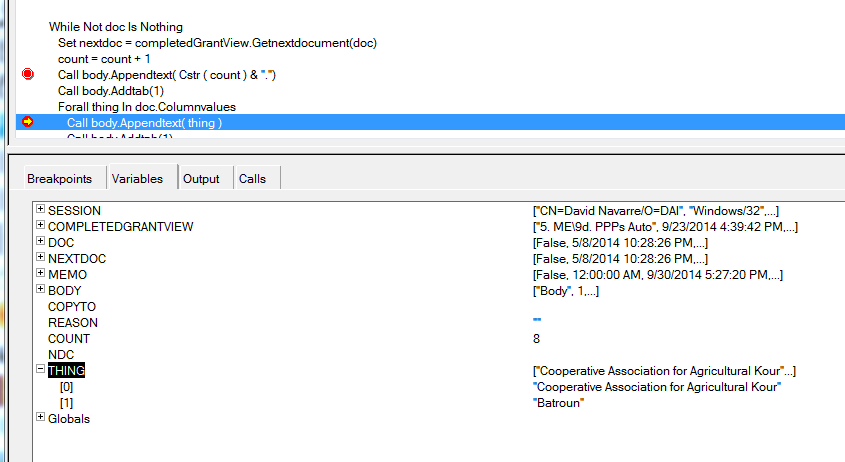
Task: Select the REASON variable row
Action: pos(72,323)
